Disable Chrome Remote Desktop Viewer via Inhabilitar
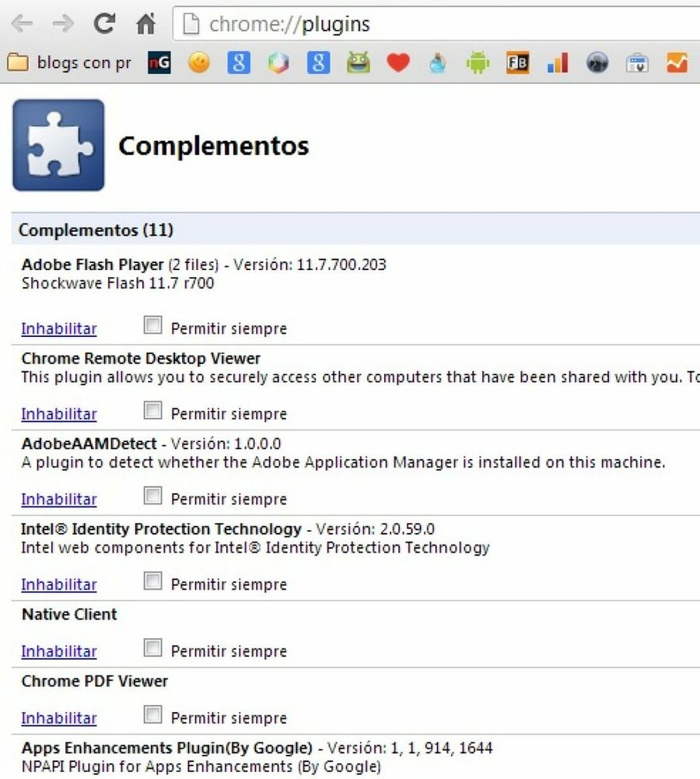Image resolution: width=700 pixels, height=779 pixels. [x=59, y=414]
